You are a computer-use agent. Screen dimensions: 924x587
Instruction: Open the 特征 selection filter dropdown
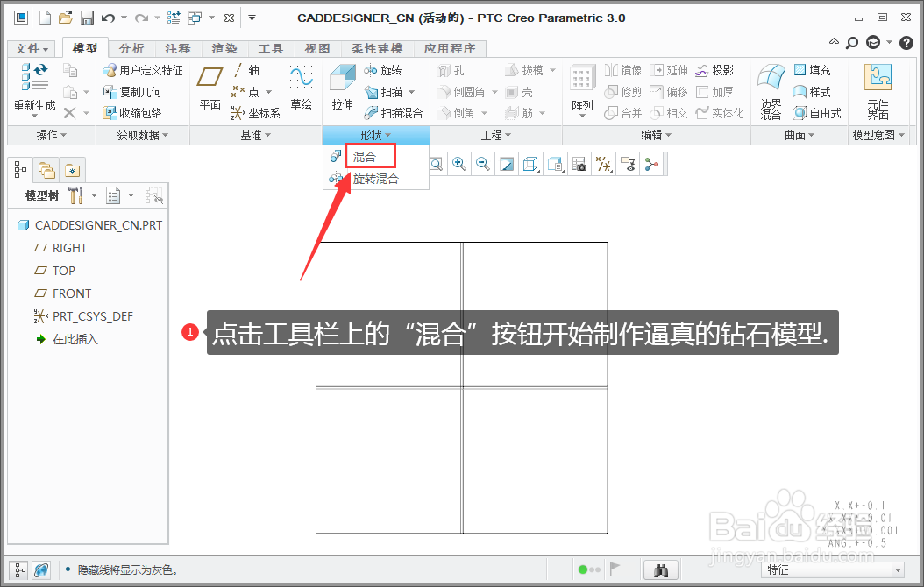point(833,570)
